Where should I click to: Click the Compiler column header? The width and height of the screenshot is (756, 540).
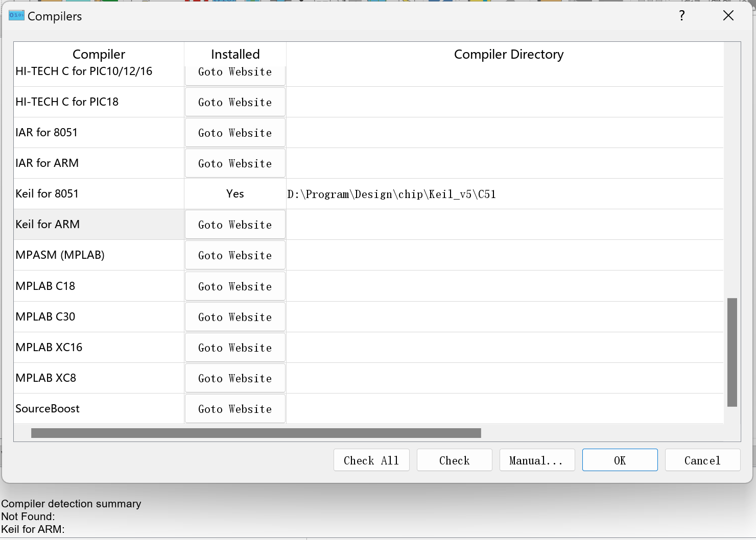99,54
